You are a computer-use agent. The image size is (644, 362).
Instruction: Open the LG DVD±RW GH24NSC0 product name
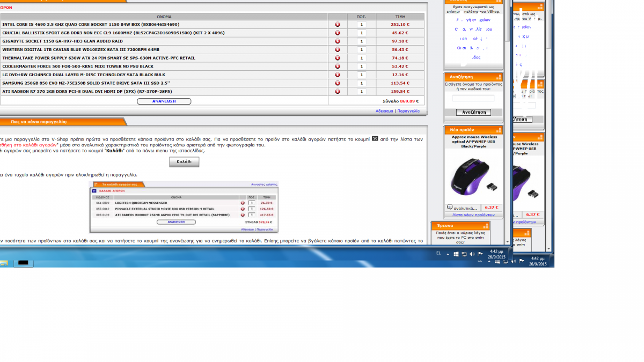(84, 75)
